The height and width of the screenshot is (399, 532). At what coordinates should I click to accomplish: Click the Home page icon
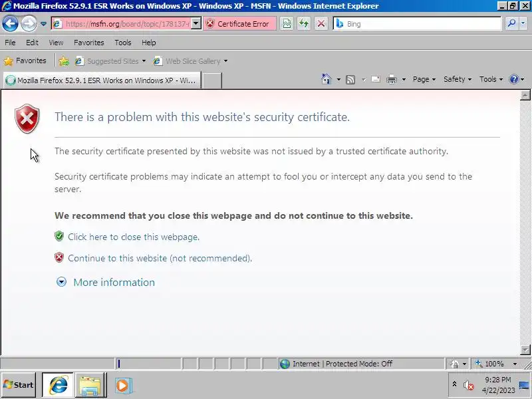327,79
